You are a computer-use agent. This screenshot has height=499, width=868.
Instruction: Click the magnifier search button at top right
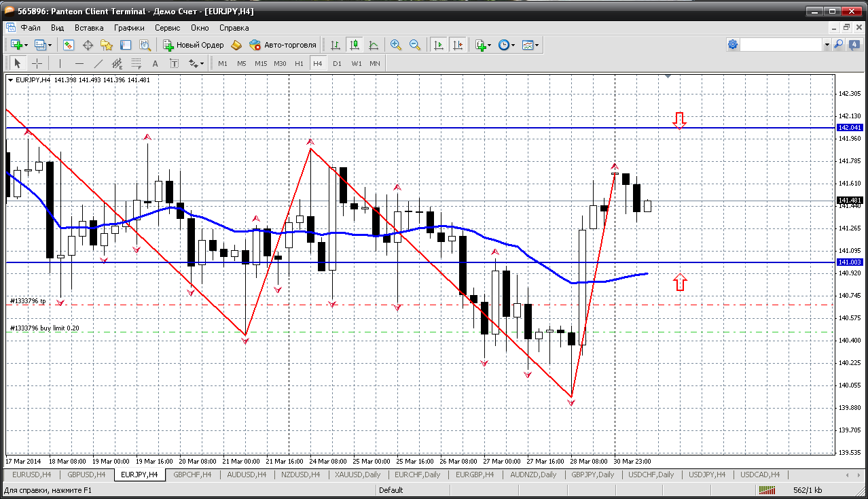coord(838,44)
